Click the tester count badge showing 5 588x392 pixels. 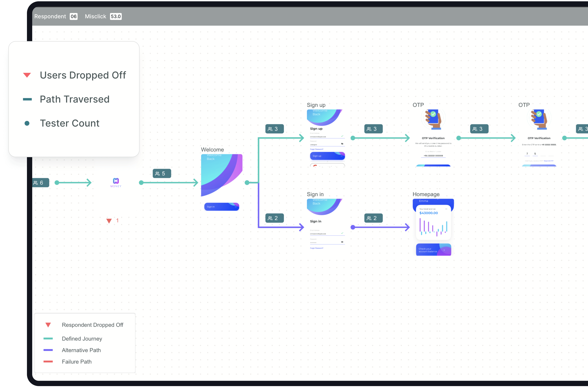click(x=162, y=174)
